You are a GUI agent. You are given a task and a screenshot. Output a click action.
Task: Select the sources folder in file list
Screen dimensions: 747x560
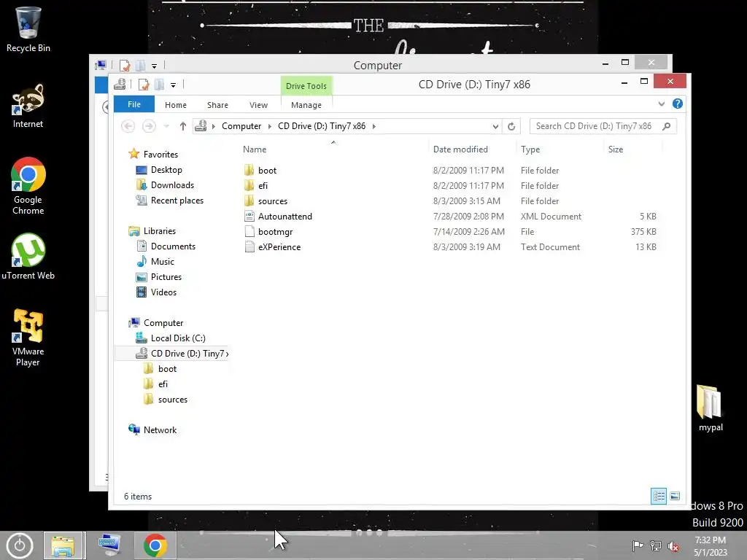273,201
